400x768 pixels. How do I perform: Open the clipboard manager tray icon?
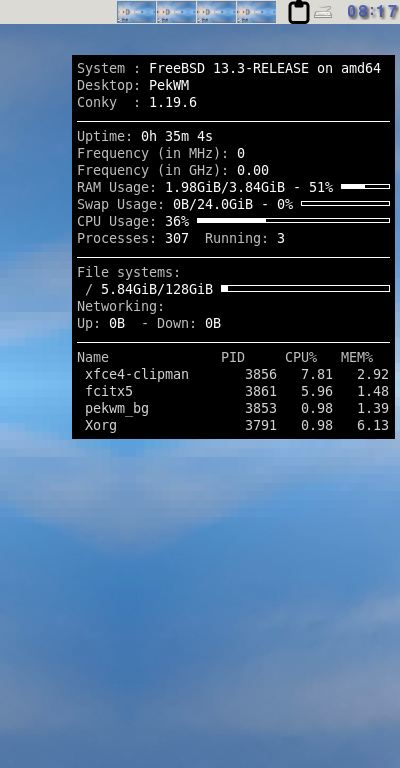click(299, 12)
